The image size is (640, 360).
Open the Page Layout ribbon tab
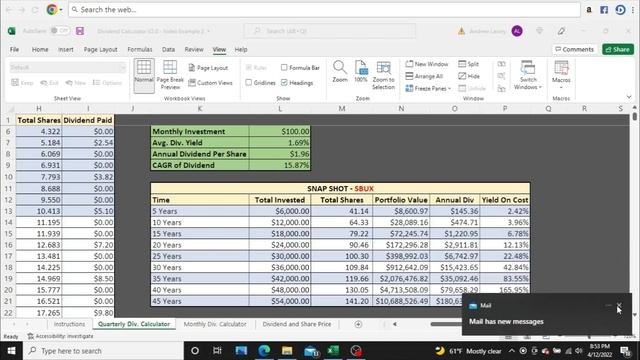coord(100,49)
